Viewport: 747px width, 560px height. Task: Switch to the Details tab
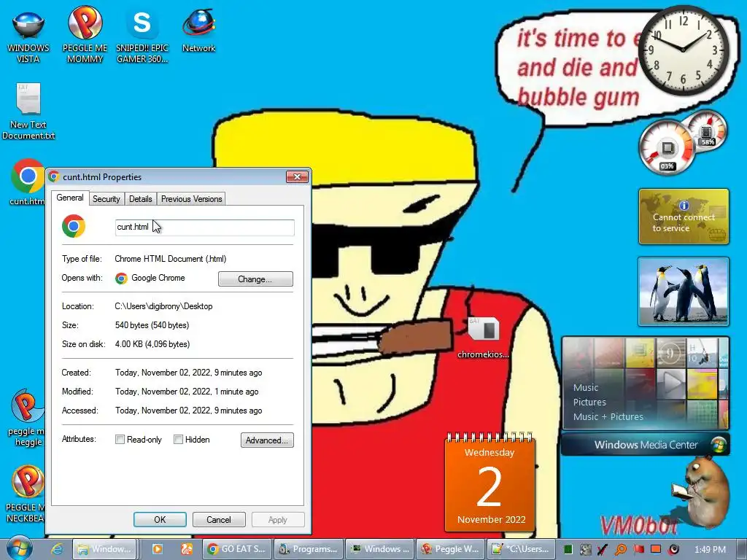(x=141, y=199)
